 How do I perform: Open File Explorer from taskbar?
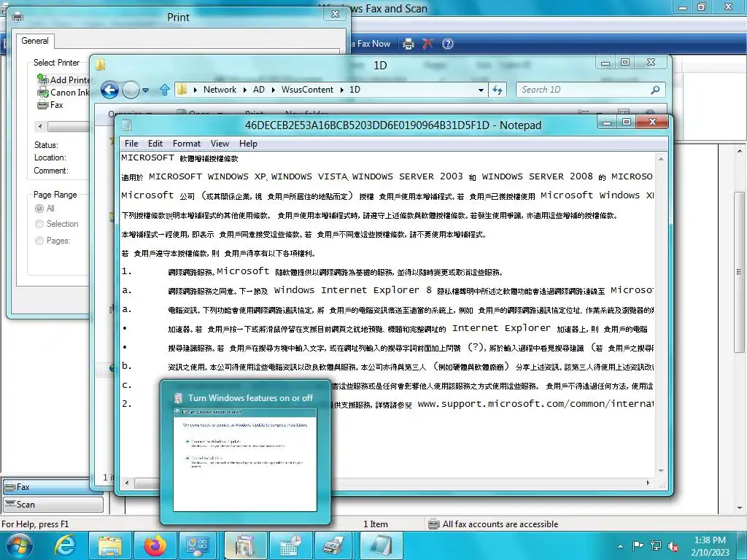click(110, 545)
